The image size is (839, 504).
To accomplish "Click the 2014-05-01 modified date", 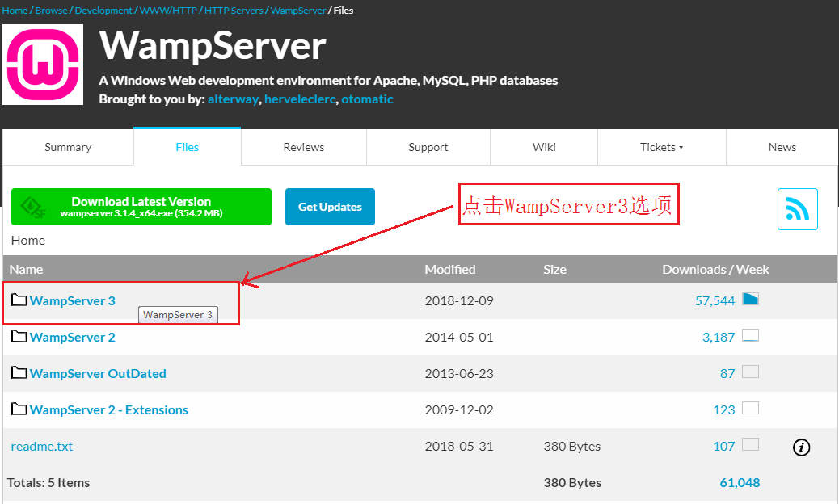I will click(x=459, y=338).
